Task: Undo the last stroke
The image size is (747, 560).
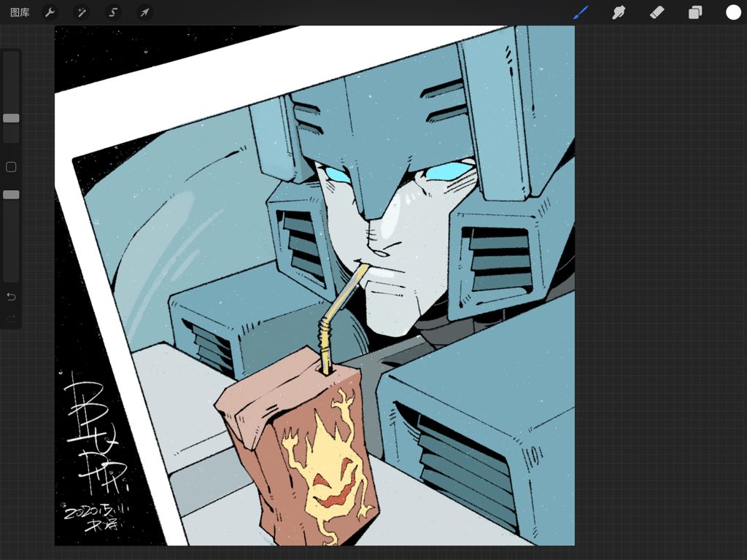Action: pos(11,297)
